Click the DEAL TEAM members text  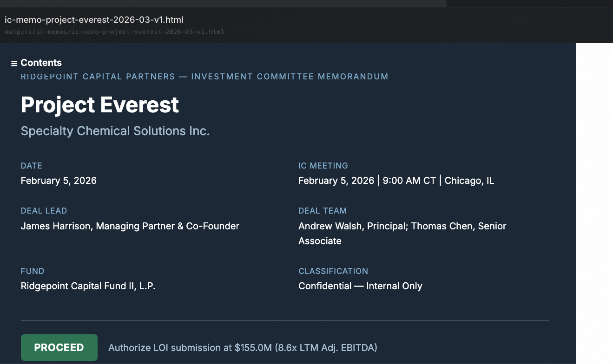click(402, 233)
